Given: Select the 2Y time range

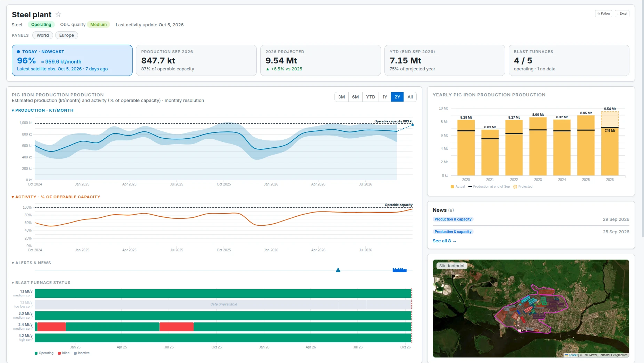Looking at the screenshot, I should tap(397, 97).
